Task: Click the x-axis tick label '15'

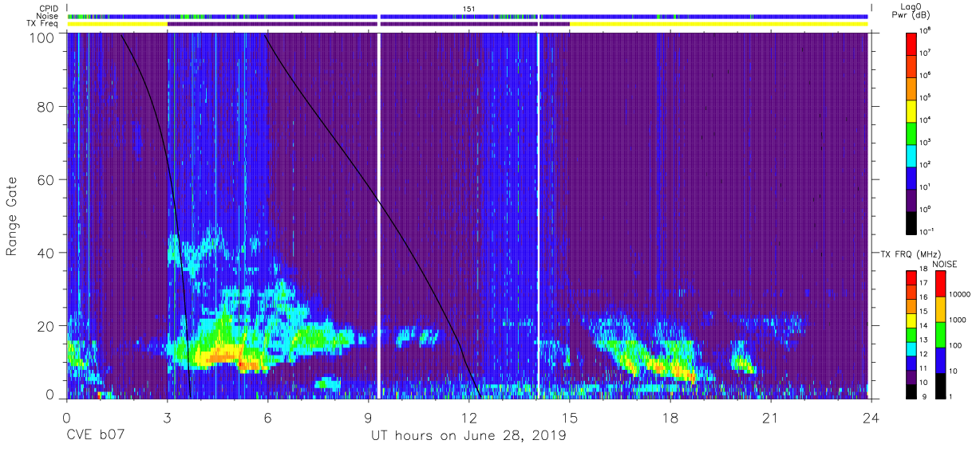Action: point(570,418)
